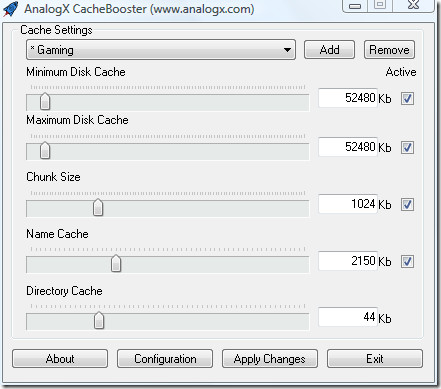Click the Minimum Disk Cache value field
441x389 pixels.
click(x=348, y=98)
